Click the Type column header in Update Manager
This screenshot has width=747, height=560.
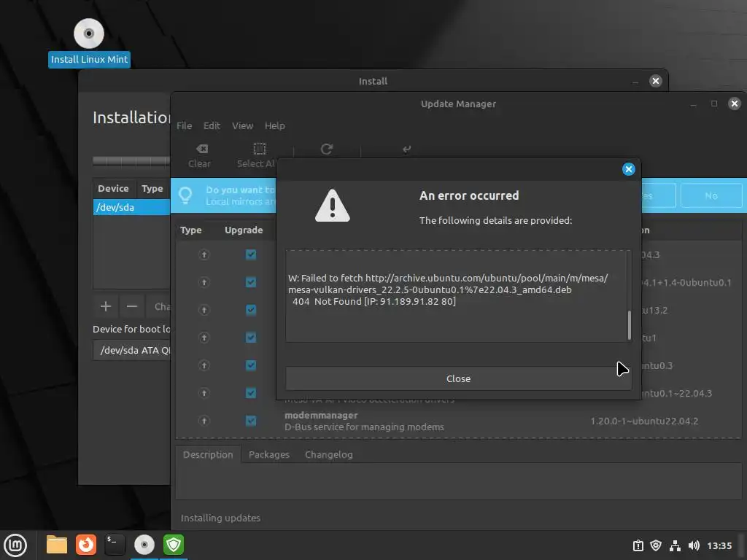tap(190, 230)
